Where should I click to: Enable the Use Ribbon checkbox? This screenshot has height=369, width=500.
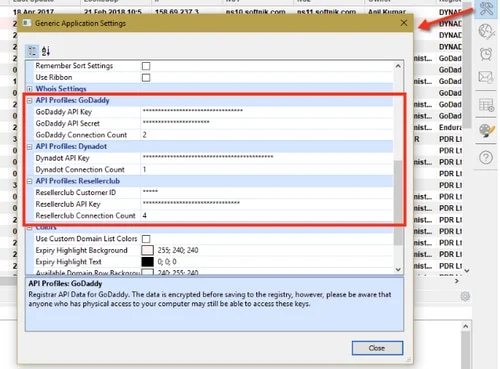(146, 77)
